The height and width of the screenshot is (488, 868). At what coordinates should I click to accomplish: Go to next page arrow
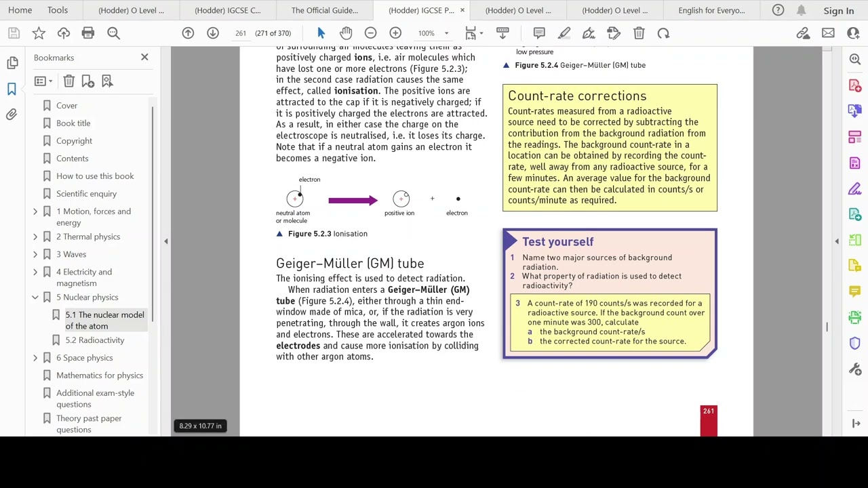tap(213, 33)
